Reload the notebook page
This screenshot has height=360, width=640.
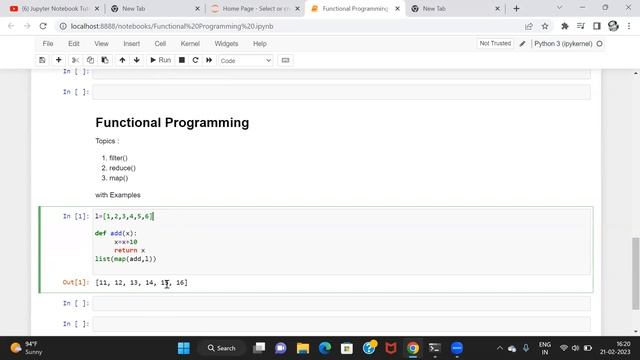[43, 26]
